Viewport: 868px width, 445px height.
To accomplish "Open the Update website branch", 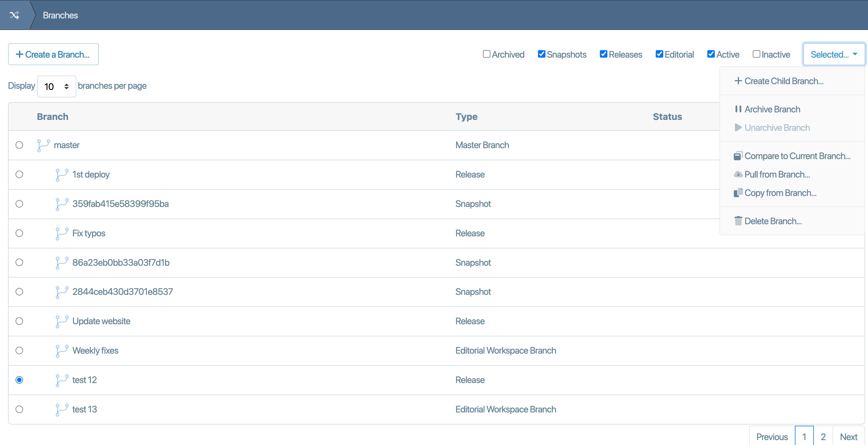I will [x=101, y=321].
